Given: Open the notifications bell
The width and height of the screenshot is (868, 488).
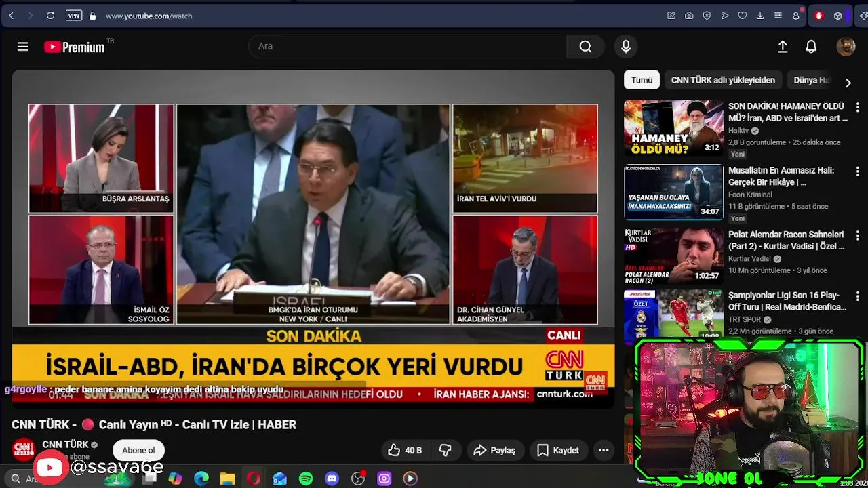Looking at the screenshot, I should (811, 46).
